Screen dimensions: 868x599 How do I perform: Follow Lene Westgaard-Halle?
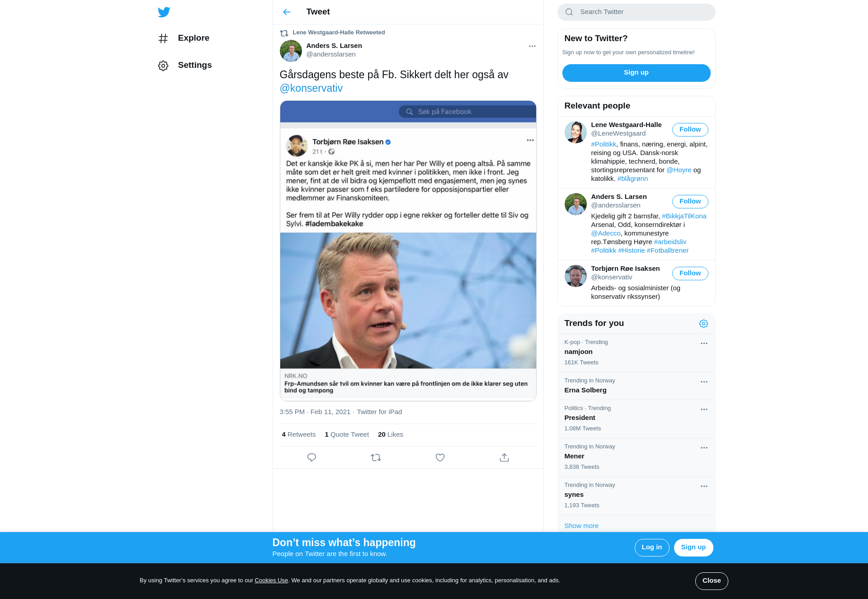tap(690, 130)
